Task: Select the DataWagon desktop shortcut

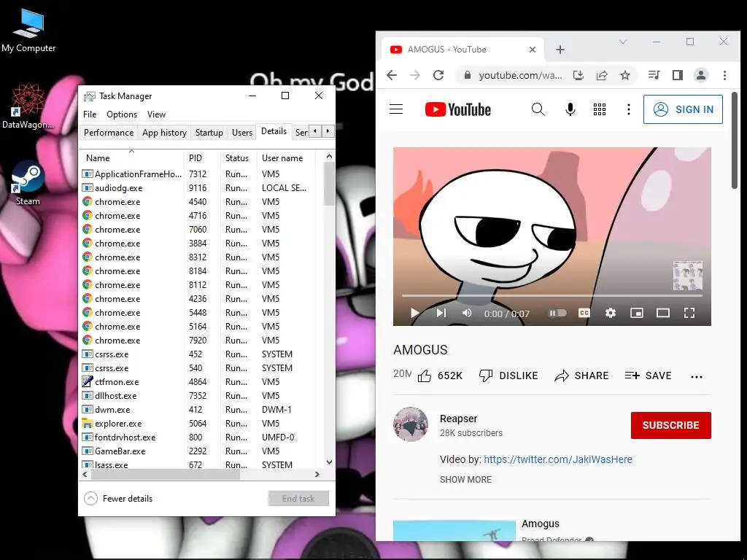Action: pos(28,106)
